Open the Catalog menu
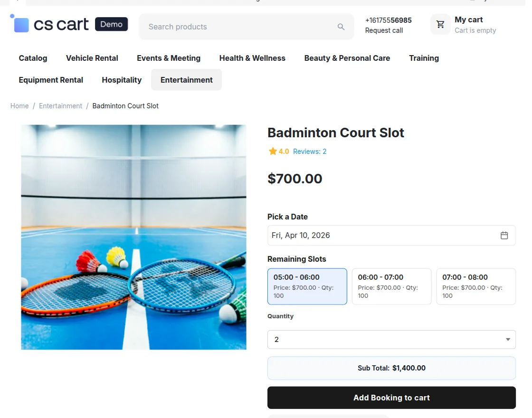 pos(32,58)
